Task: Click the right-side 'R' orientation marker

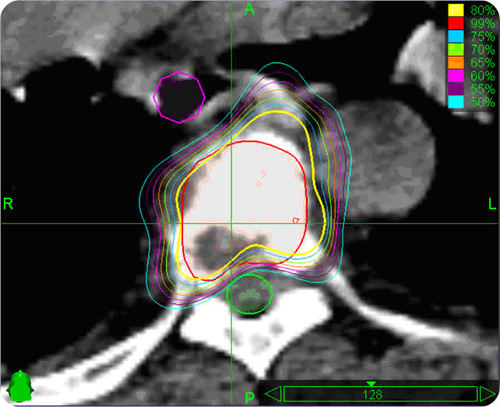Action: [x=8, y=204]
